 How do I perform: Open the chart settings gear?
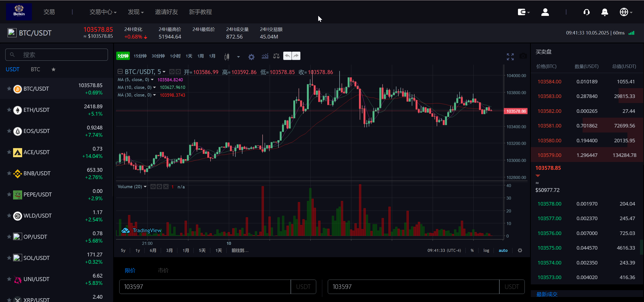pyautogui.click(x=251, y=56)
